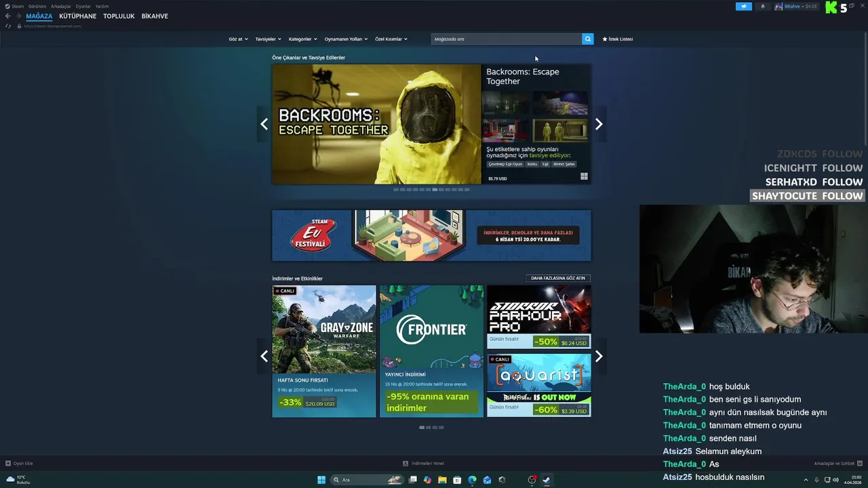Click the store search magnifier button
This screenshot has width=868, height=488.
pyautogui.click(x=588, y=39)
